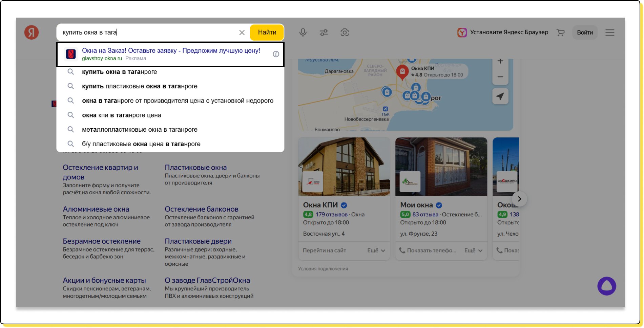Center map on my location arrow
The height and width of the screenshot is (328, 644).
500,96
